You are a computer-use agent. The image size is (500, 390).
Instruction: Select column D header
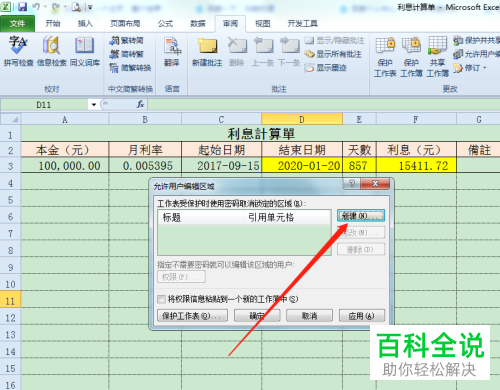(x=302, y=119)
